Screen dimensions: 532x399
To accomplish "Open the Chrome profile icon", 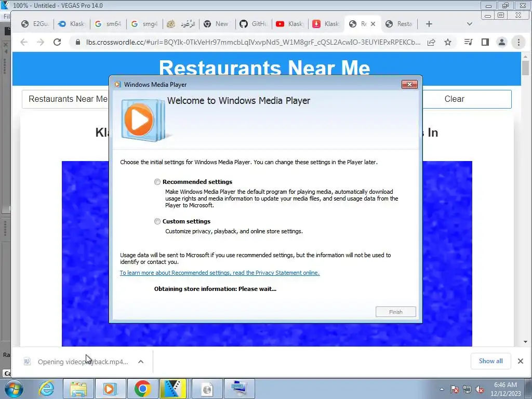I will 501,42.
